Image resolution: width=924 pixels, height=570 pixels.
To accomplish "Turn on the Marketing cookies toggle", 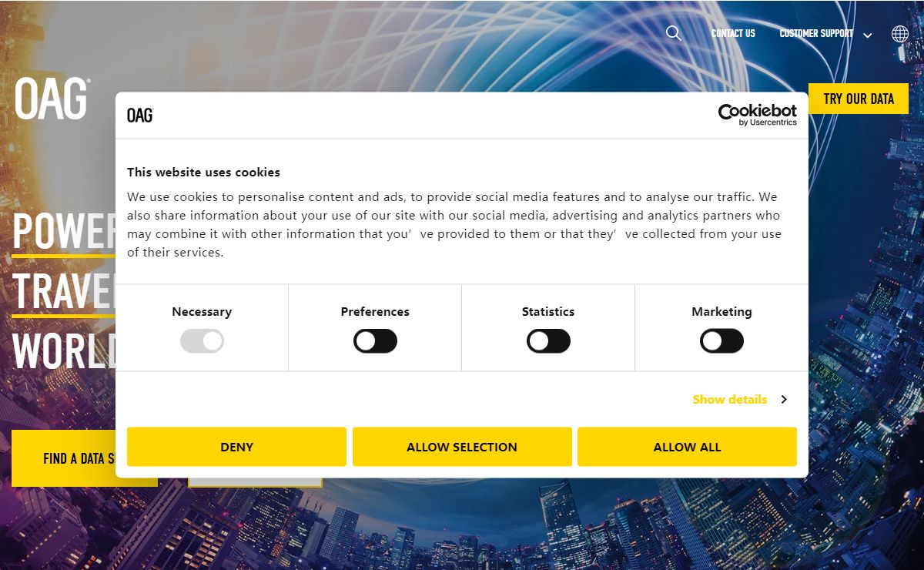I will click(721, 340).
